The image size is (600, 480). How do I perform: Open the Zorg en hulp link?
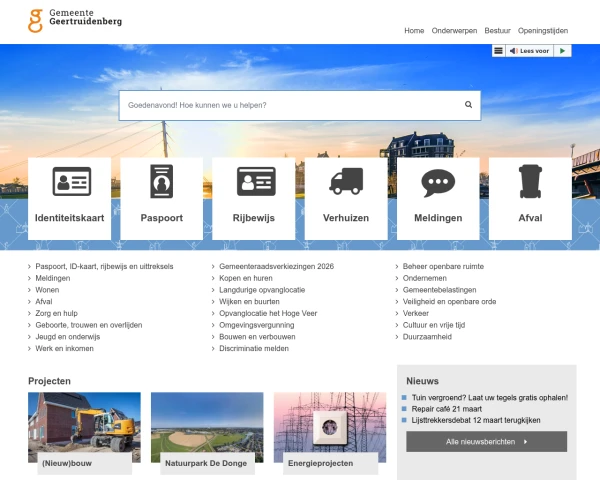pos(56,313)
